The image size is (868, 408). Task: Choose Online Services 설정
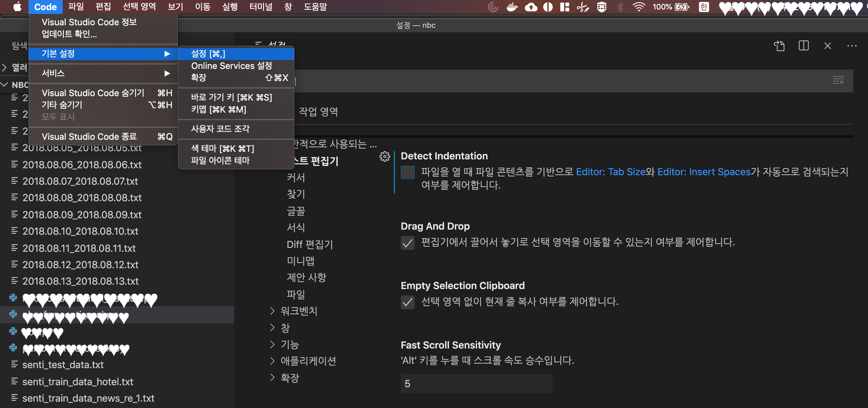coord(236,66)
